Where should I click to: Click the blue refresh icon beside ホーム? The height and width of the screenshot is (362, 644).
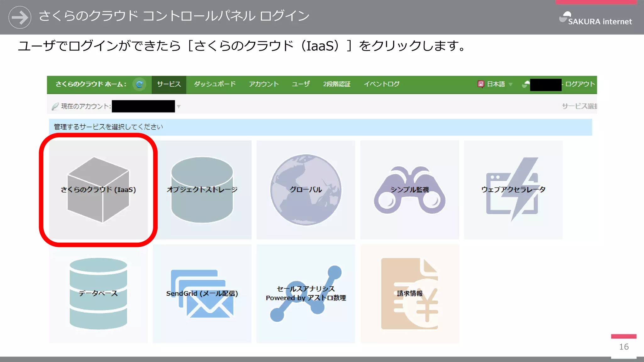tap(139, 84)
